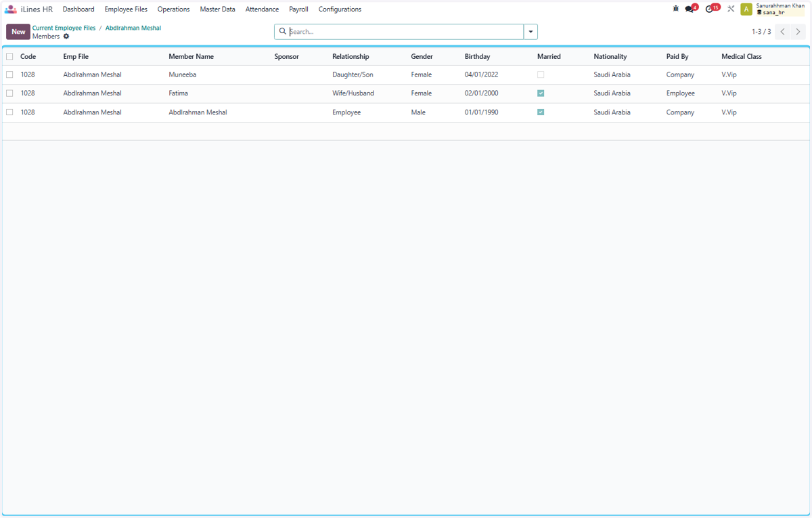
Task: Sort by the Medical Class column header
Action: [x=742, y=57]
